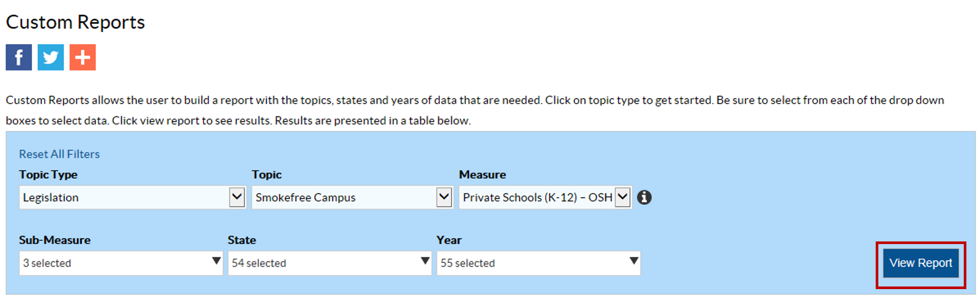The width and height of the screenshot is (980, 298).
Task: Open the Topic box showing Smokefree Campus
Action: click(x=344, y=197)
